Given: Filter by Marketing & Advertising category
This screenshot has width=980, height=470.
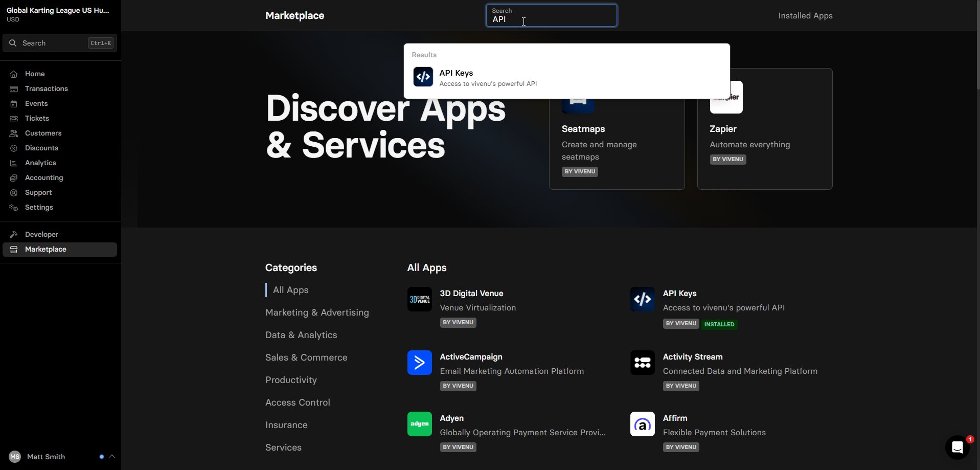Looking at the screenshot, I should tap(317, 312).
